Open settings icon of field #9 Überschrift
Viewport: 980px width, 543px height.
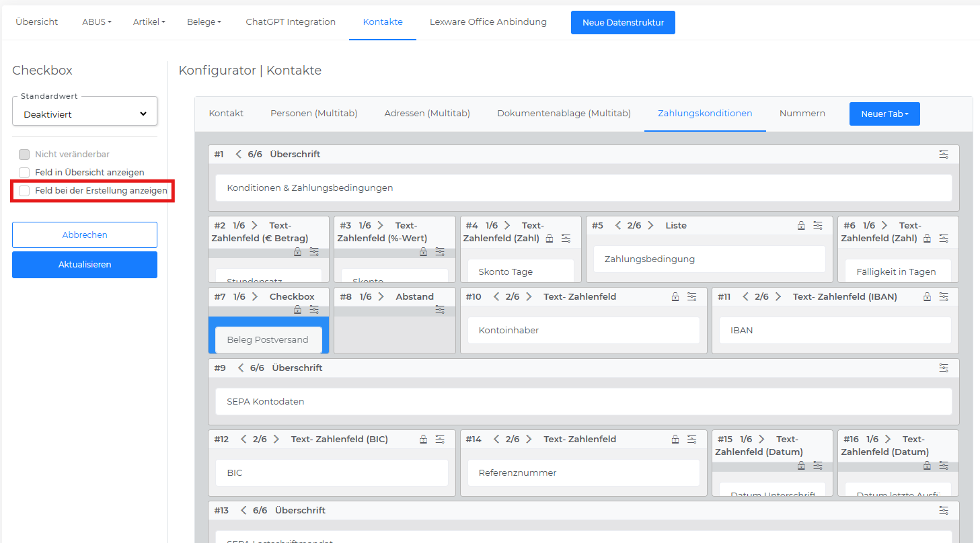coord(944,368)
